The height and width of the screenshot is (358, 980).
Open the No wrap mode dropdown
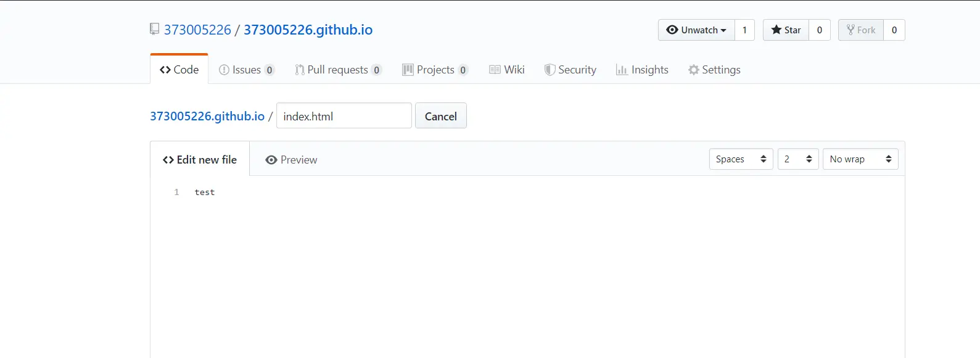click(x=860, y=159)
